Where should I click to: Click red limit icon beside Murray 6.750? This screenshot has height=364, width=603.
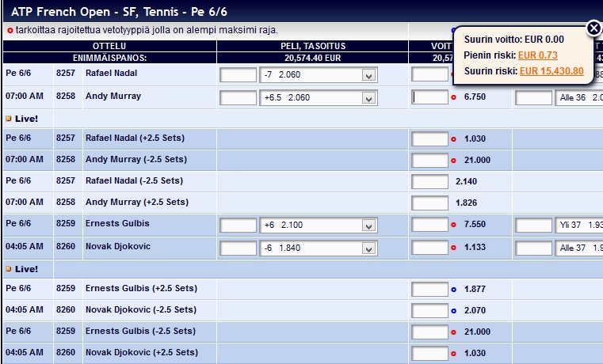coord(453,97)
